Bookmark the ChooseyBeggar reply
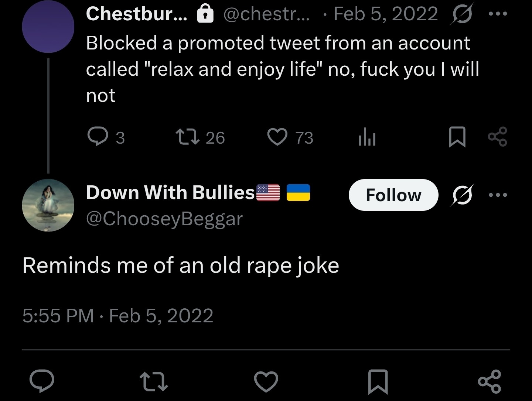This screenshot has height=401, width=532. click(x=378, y=381)
